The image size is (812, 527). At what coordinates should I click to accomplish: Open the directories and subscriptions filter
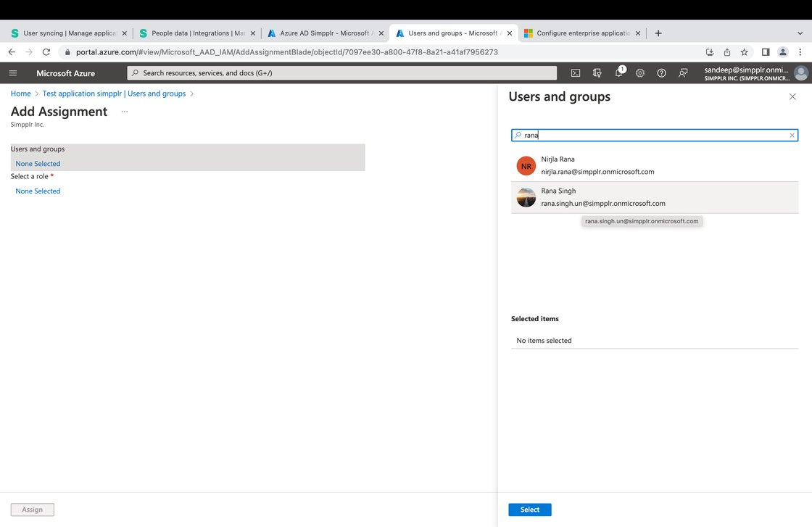[x=597, y=72]
